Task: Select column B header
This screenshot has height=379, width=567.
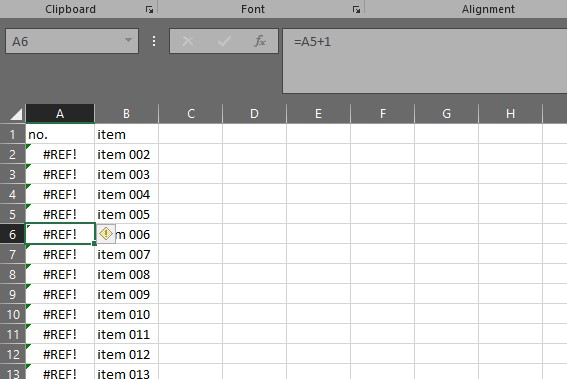Action: tap(126, 114)
